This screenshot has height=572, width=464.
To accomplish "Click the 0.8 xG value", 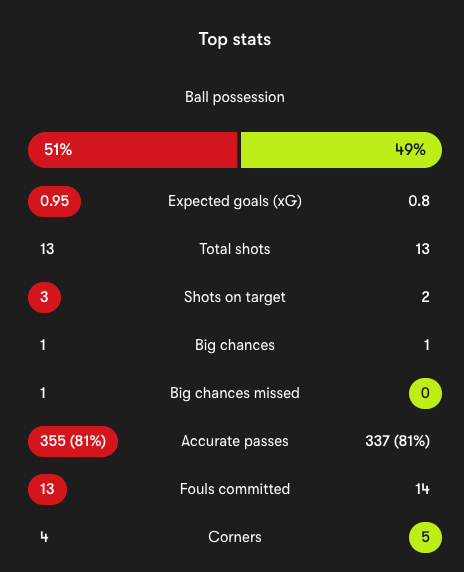I will [x=419, y=201].
